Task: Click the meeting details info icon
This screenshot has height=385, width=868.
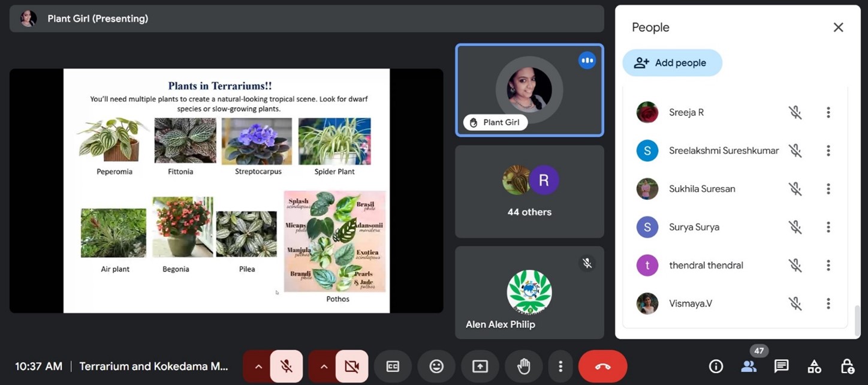Action: [715, 366]
